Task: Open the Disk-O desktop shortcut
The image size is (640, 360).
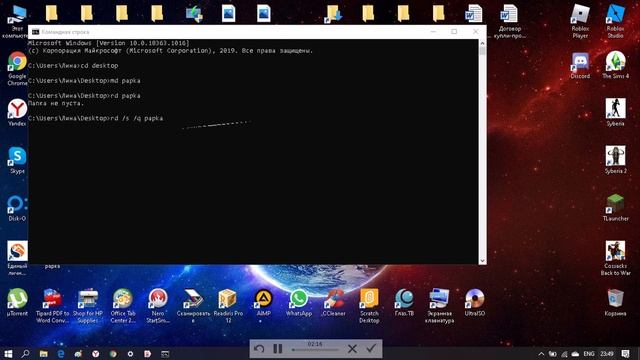Action: 17,208
